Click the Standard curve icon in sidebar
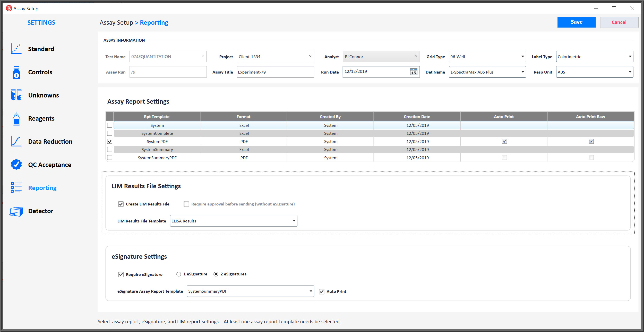 (x=16, y=49)
